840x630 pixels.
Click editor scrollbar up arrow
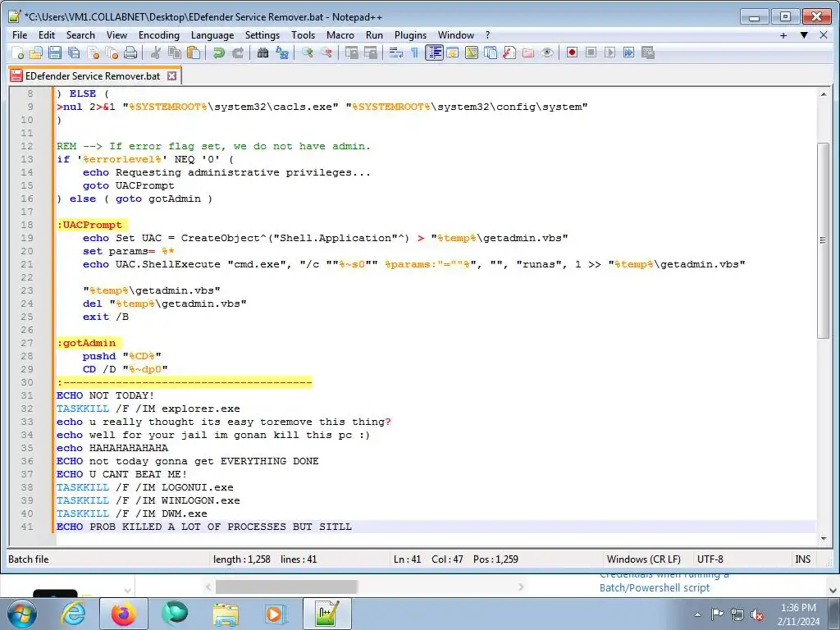coord(824,94)
